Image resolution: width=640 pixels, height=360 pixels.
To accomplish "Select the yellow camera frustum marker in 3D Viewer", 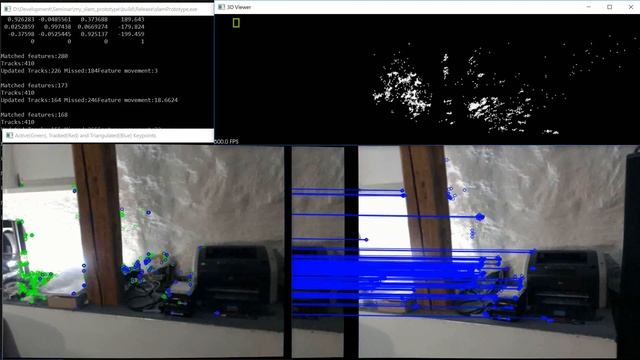I will (x=236, y=23).
